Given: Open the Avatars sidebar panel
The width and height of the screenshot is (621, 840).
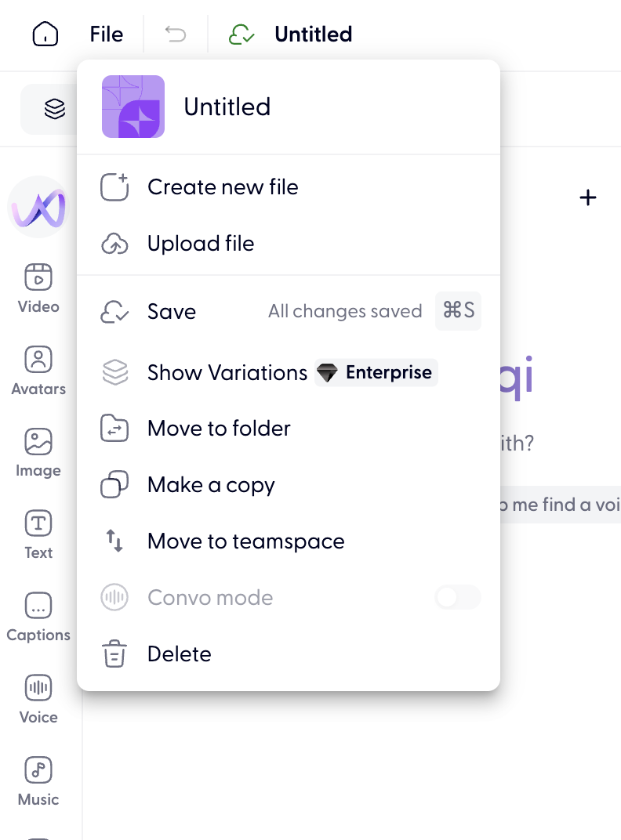Looking at the screenshot, I should coord(38,371).
